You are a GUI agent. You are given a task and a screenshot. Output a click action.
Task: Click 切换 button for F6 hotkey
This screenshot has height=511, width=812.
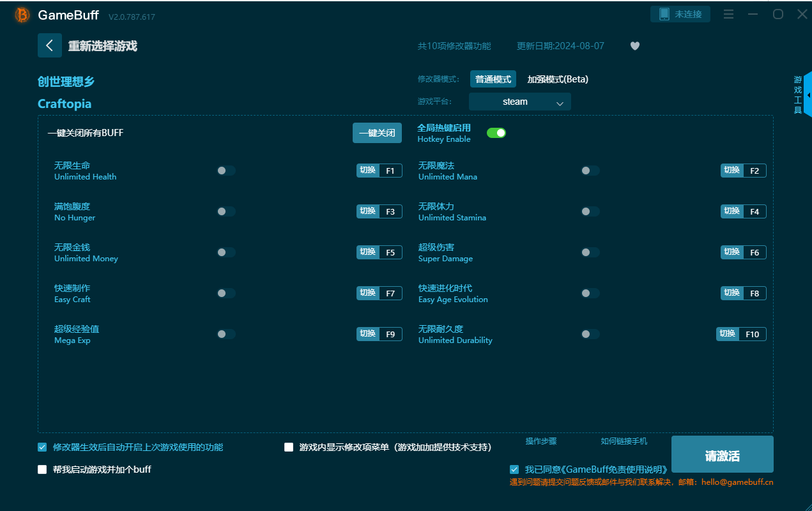tap(732, 252)
